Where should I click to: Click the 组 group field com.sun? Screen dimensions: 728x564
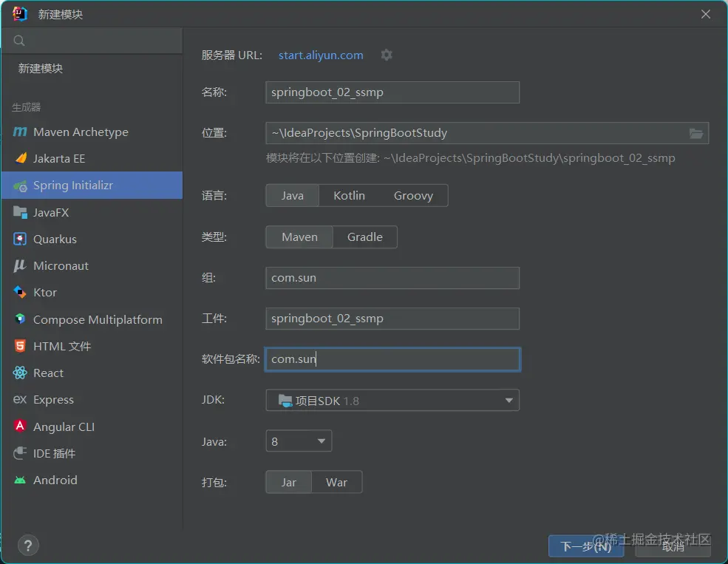[x=392, y=278]
